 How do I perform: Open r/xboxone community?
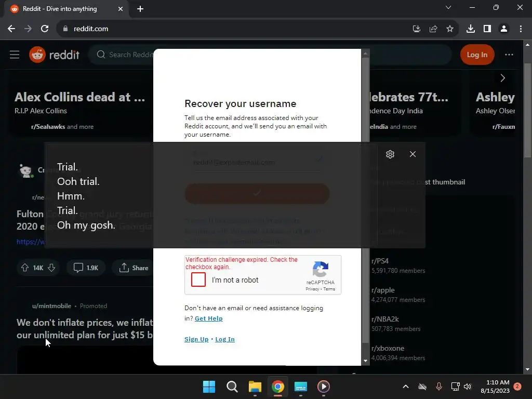click(388, 348)
